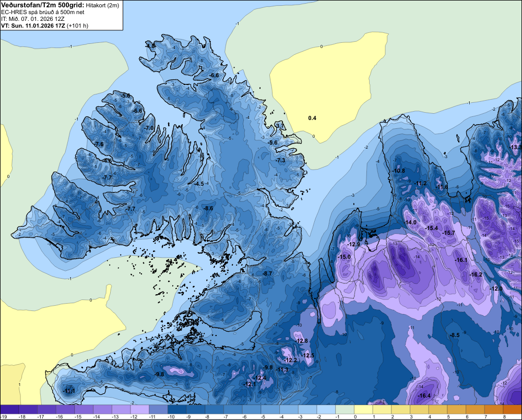Select the 'IT: Mið. 07. 01. 2026 12Z' line
522x420 pixels.
[32, 19]
